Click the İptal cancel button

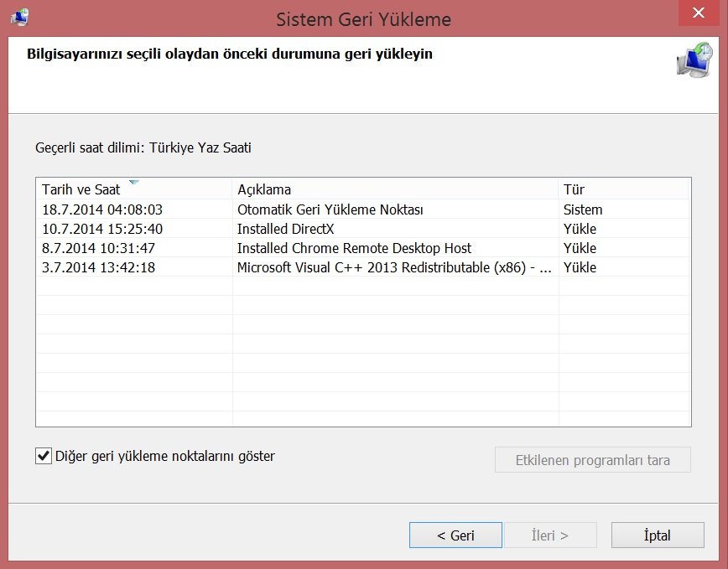point(657,535)
